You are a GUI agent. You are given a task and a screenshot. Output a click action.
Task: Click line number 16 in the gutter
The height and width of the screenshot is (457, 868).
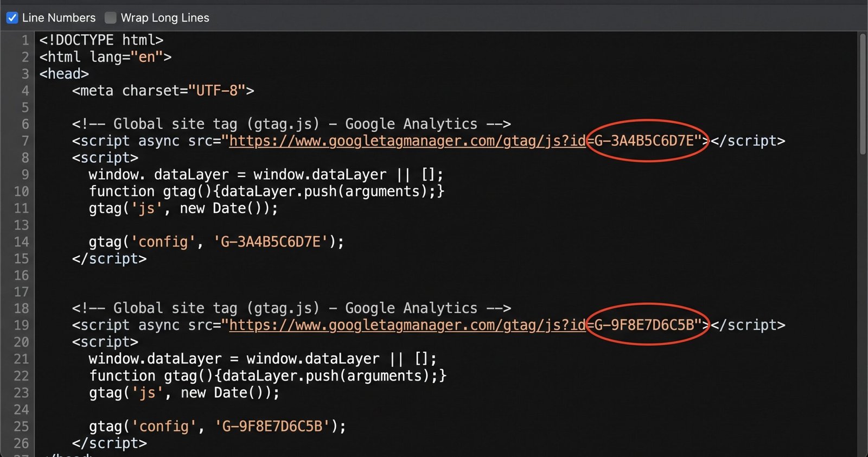[x=21, y=276]
